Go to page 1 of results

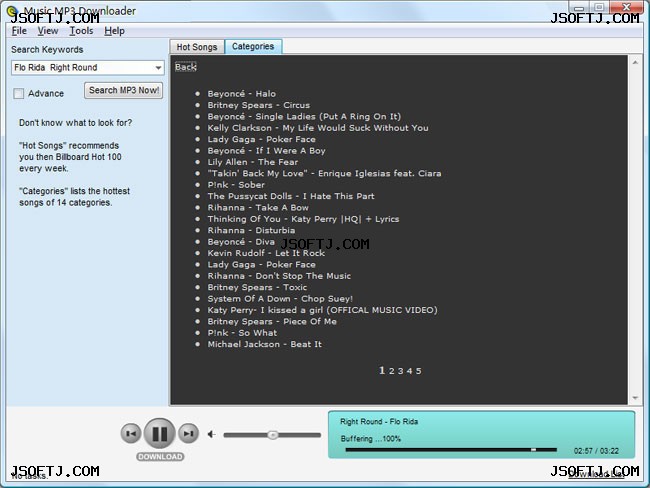click(382, 370)
